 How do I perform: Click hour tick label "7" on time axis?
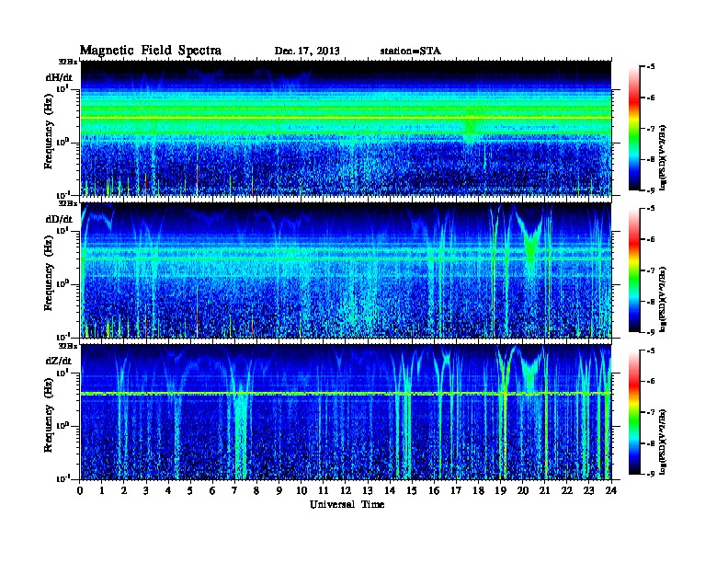tap(235, 491)
